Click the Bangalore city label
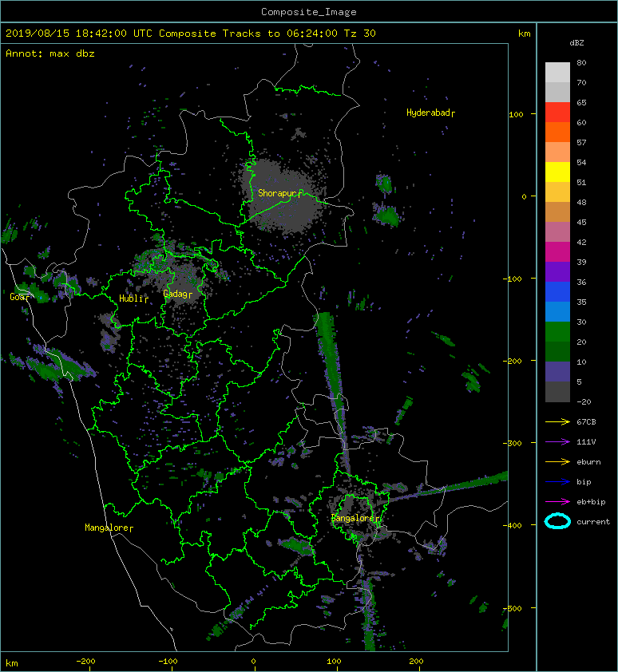Image resolution: width=618 pixels, height=672 pixels. pos(355,518)
